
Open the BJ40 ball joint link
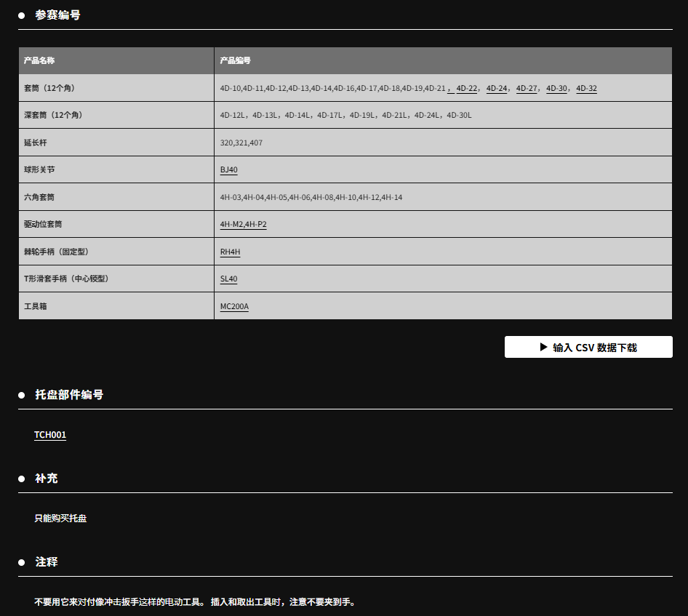pos(228,170)
